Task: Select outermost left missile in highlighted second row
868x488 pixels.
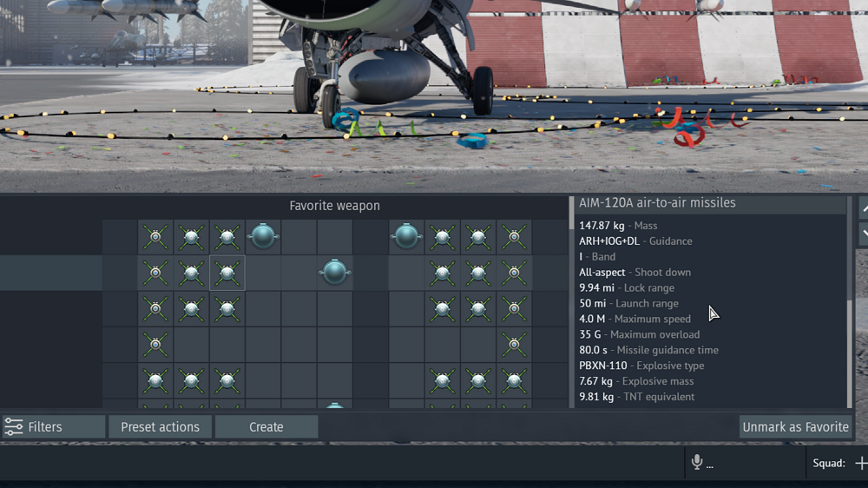Action: point(155,273)
